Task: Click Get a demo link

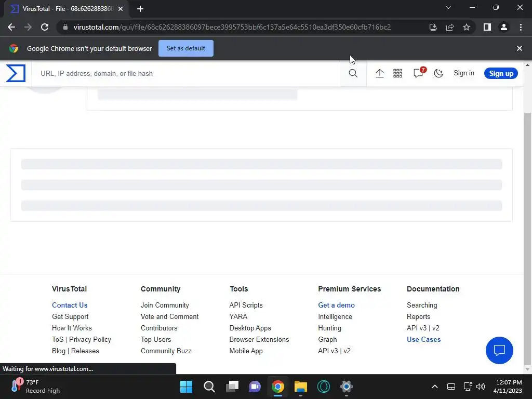Action: point(336,305)
